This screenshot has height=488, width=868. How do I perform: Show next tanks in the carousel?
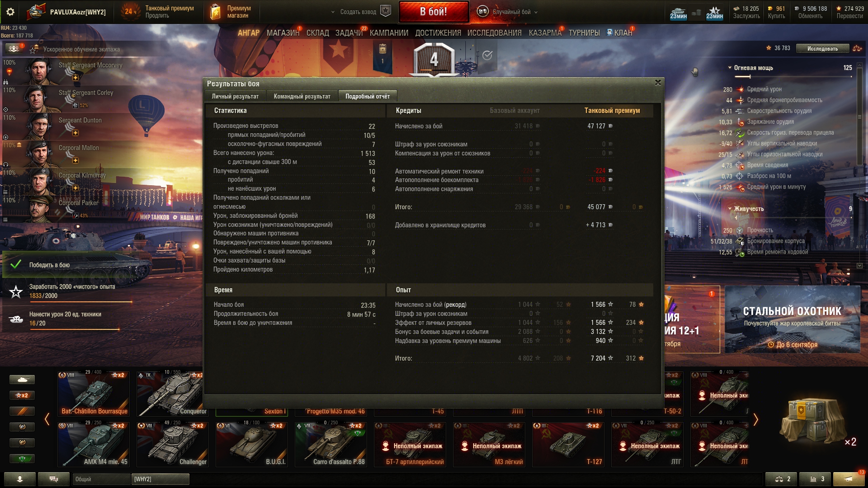coord(755,419)
